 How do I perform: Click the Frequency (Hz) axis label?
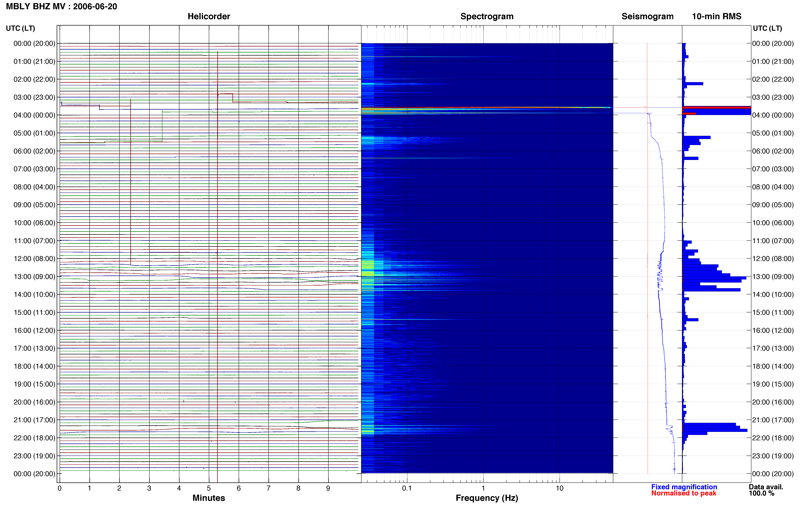click(x=487, y=498)
